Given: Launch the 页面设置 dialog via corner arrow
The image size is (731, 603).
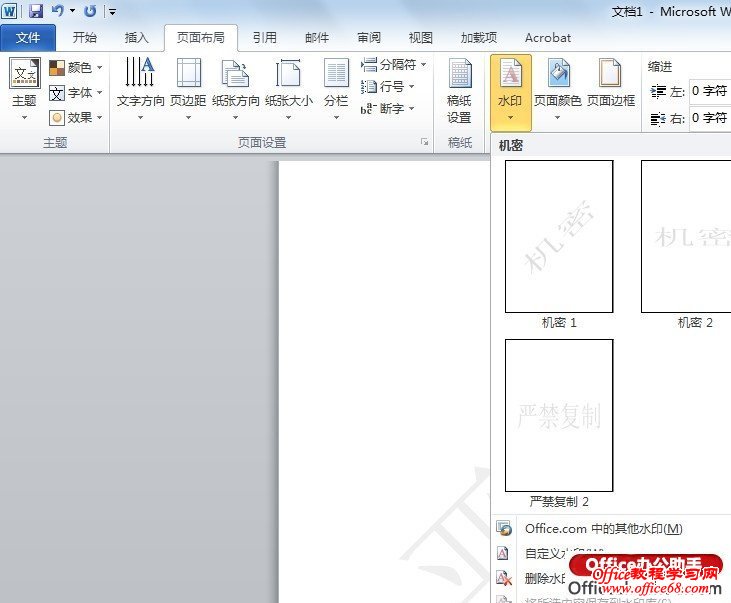Looking at the screenshot, I should click(424, 142).
